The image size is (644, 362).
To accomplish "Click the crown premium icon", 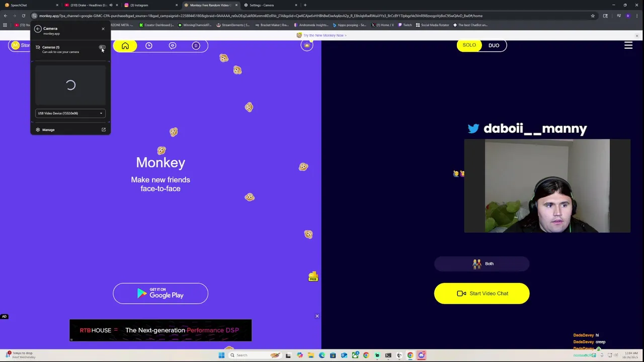I will [307, 45].
